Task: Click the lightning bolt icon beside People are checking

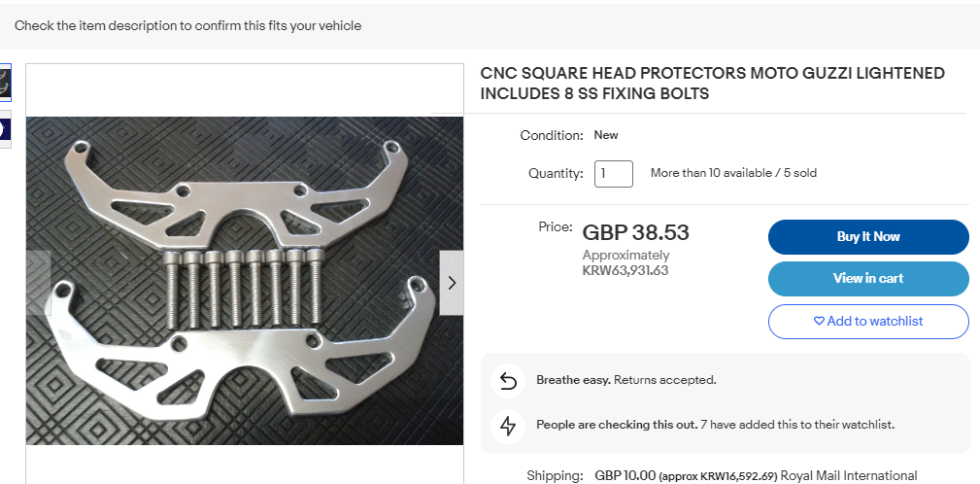Action: click(508, 426)
